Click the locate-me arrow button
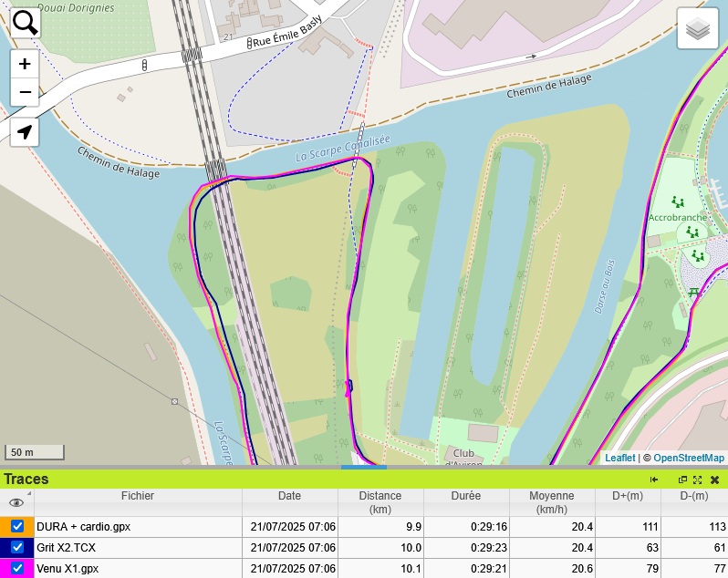 pos(25,132)
